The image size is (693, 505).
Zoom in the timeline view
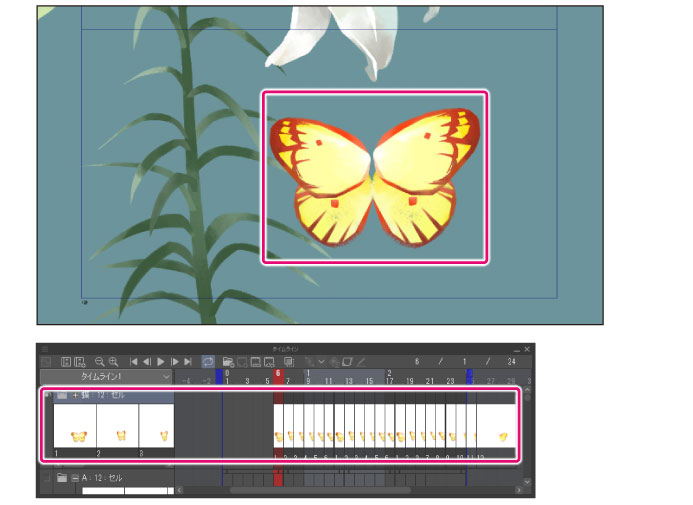click(114, 362)
